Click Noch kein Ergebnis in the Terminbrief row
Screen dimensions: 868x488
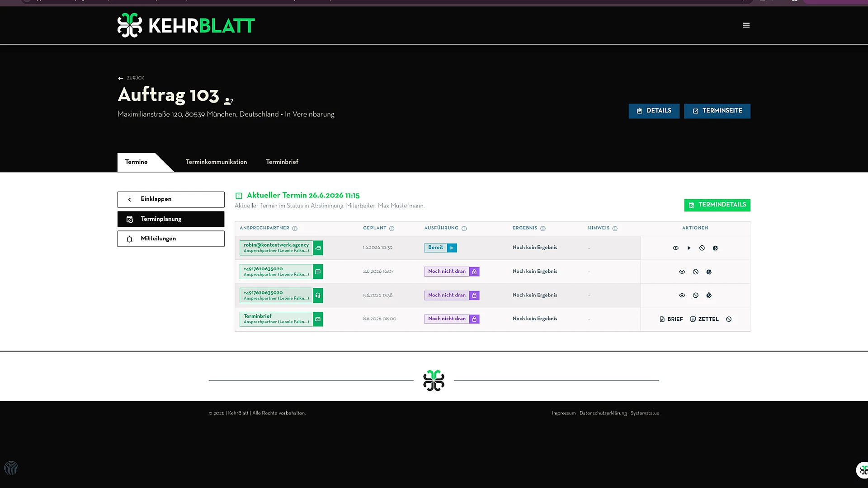(535, 319)
